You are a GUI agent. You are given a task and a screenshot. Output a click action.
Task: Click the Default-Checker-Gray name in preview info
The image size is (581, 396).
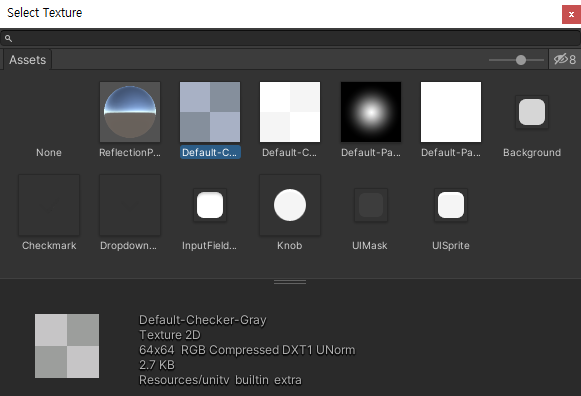click(203, 320)
